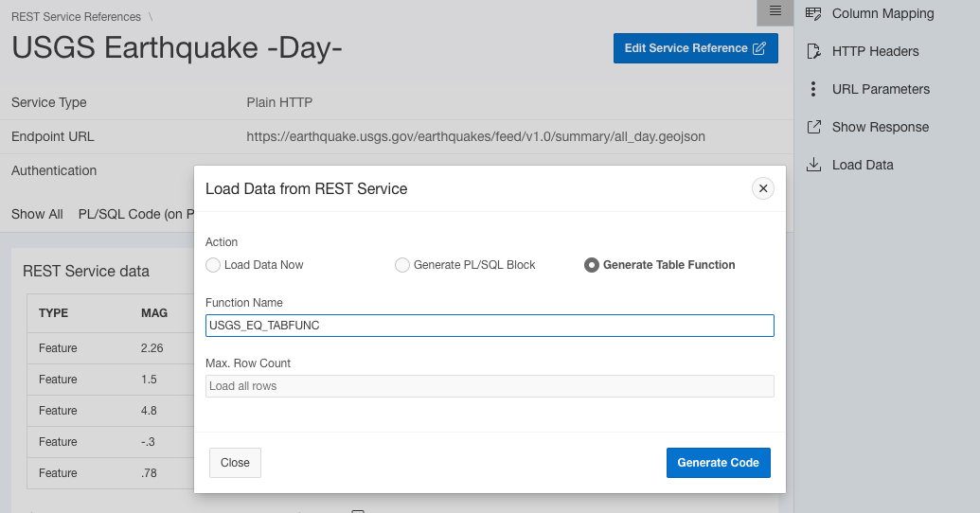Click the Column Mapping icon in sidebar
Screen dimensions: 980x513
pyautogui.click(x=813, y=14)
